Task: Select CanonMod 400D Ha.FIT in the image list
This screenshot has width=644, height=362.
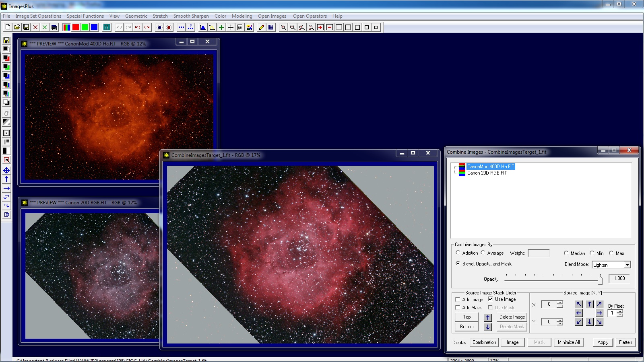Action: pyautogui.click(x=490, y=166)
